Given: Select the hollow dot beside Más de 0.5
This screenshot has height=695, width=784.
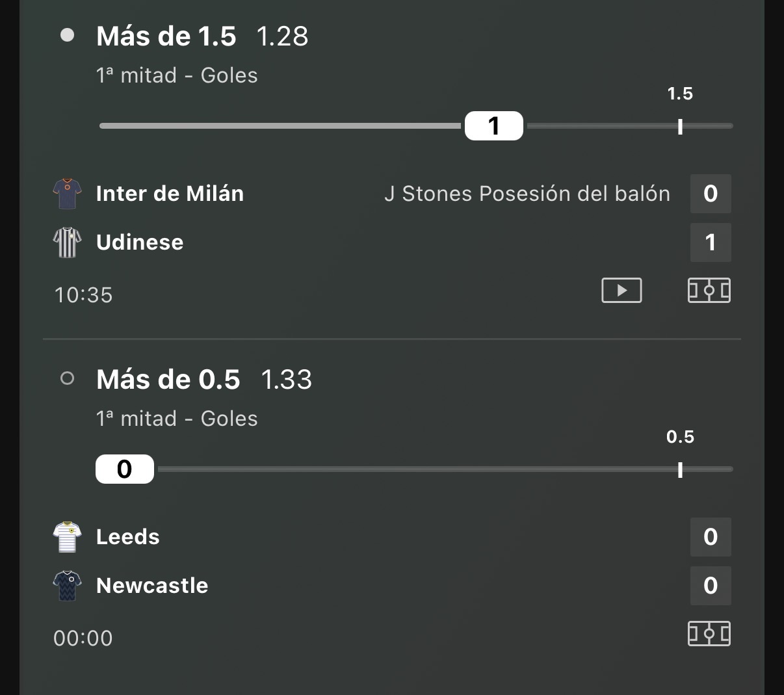Looking at the screenshot, I should (x=67, y=378).
